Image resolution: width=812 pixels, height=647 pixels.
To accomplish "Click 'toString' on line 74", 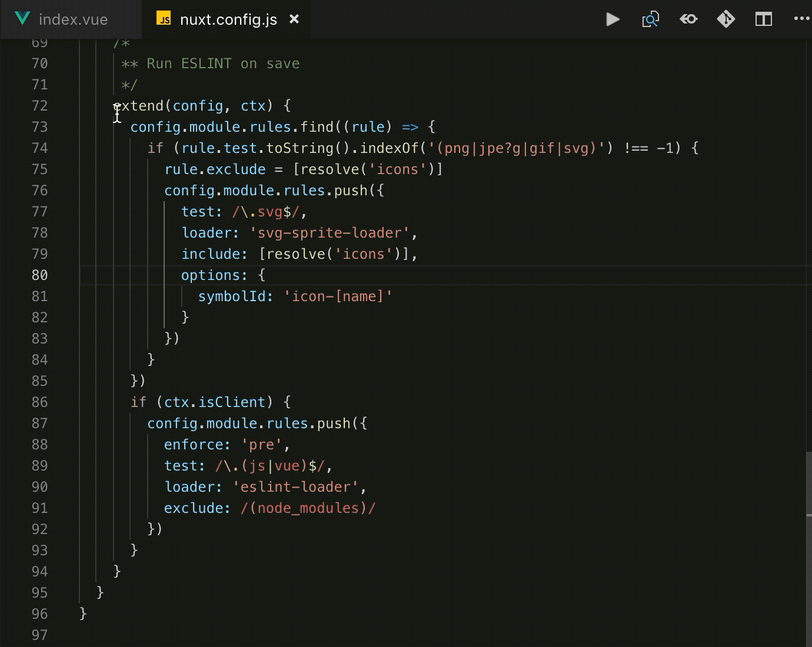I will coord(300,148).
